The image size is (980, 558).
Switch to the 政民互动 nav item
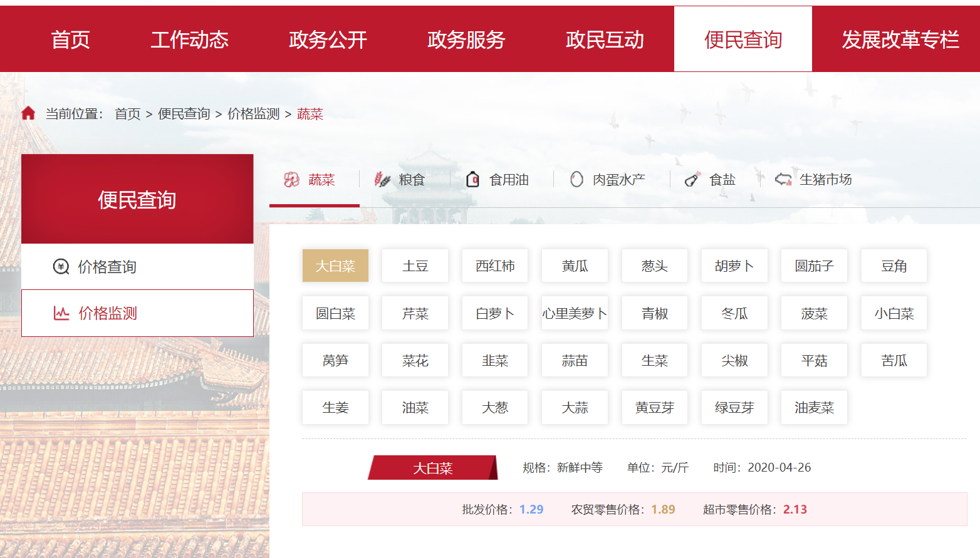(x=605, y=39)
